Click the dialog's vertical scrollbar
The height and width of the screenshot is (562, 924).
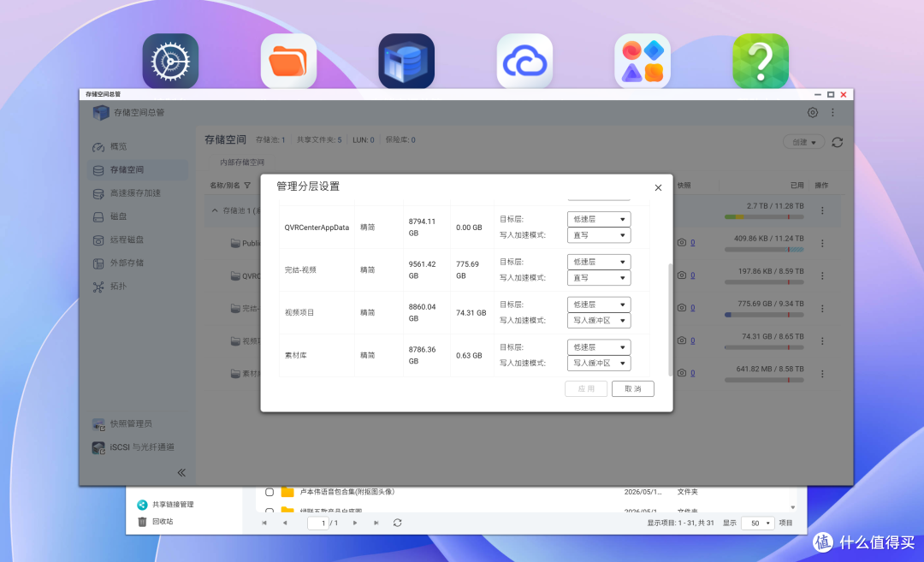click(x=670, y=320)
